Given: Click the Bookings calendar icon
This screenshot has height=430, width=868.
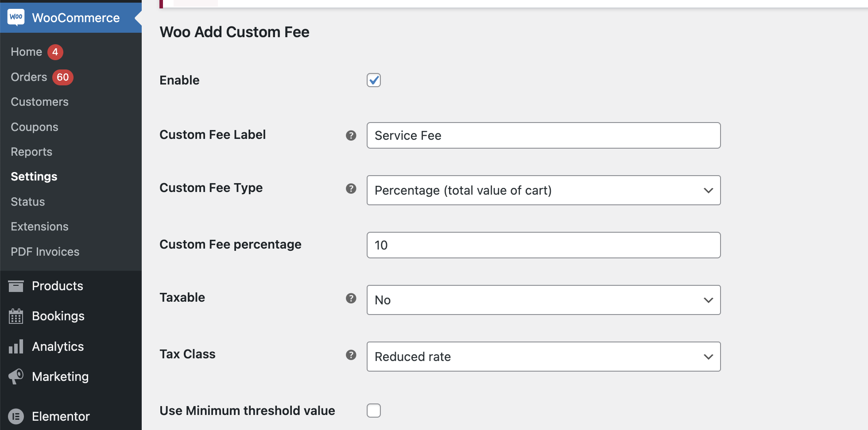Looking at the screenshot, I should coord(16,316).
